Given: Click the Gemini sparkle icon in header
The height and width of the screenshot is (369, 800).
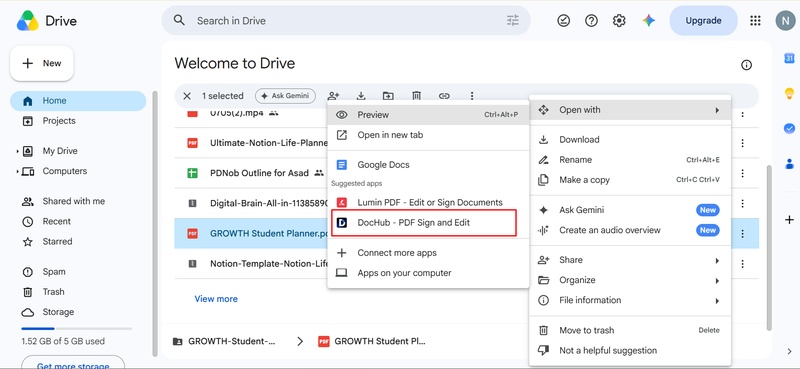Looking at the screenshot, I should pos(648,20).
